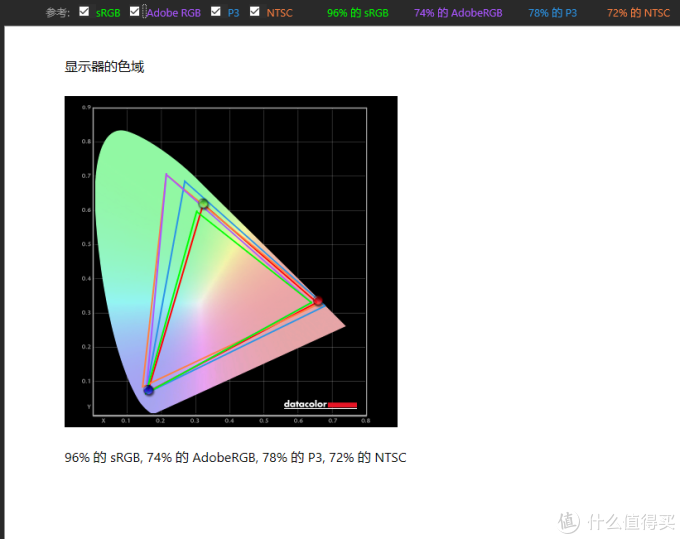
Task: Select the '显示器的色域' heading text
Action: coord(104,67)
